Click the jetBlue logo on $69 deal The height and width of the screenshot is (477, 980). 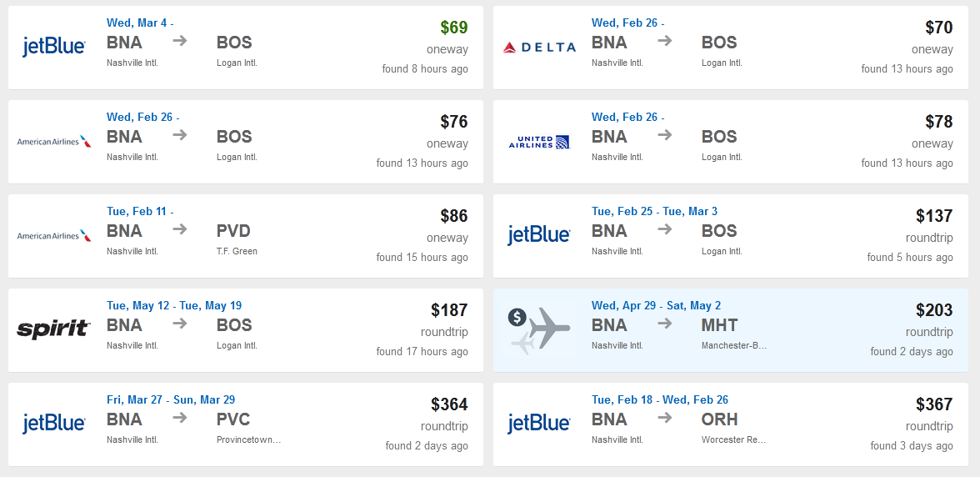[53, 47]
